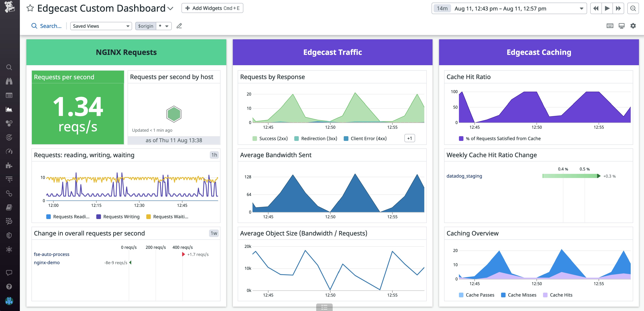Show keyboard shortcuts via the keyboard icon
The width and height of the screenshot is (644, 311).
[610, 26]
